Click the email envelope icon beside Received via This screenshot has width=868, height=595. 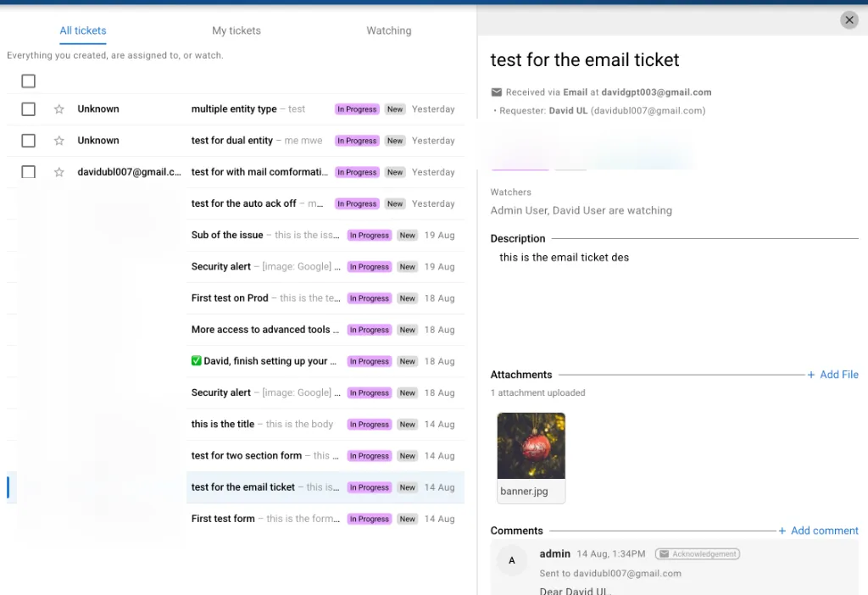point(497,92)
